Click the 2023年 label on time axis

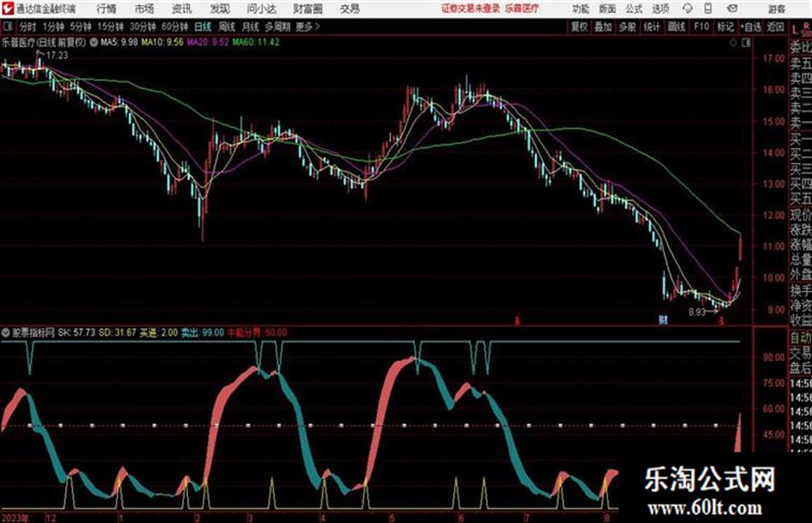tap(15, 518)
